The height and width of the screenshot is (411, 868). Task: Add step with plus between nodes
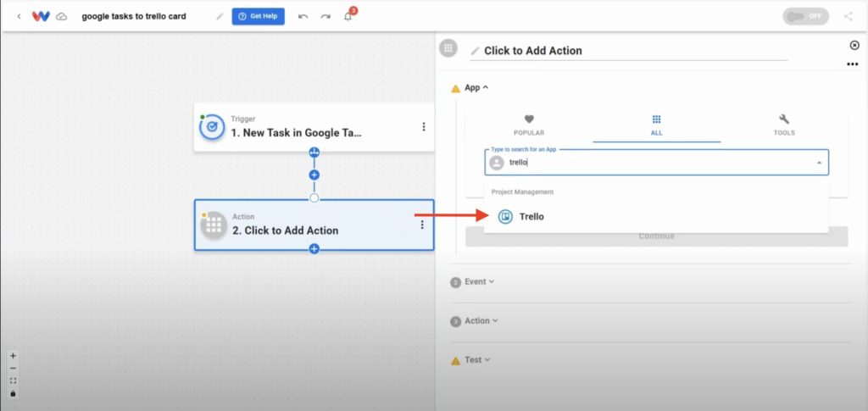[314, 175]
